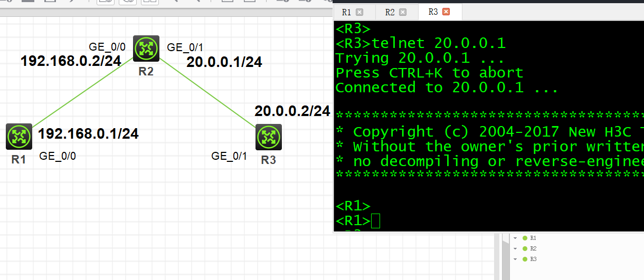
Task: Click R1's green status dot in the device list
Action: (x=525, y=238)
